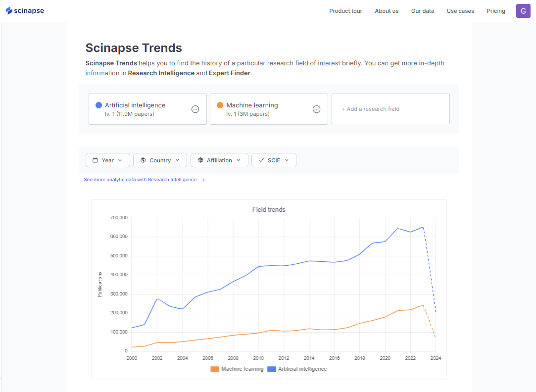Click the graduation cap icon in Affiliation filter

[200, 160]
